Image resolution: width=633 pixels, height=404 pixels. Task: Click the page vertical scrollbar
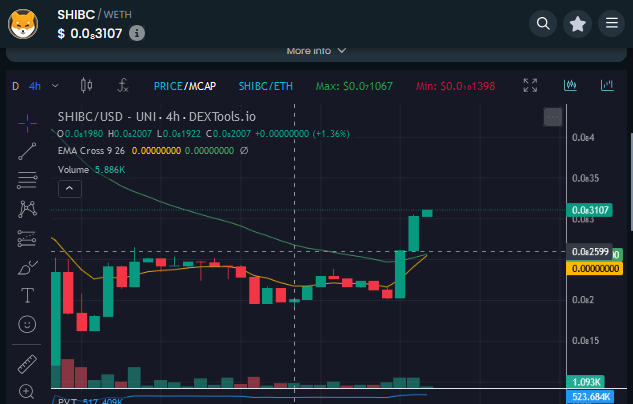coord(631,182)
